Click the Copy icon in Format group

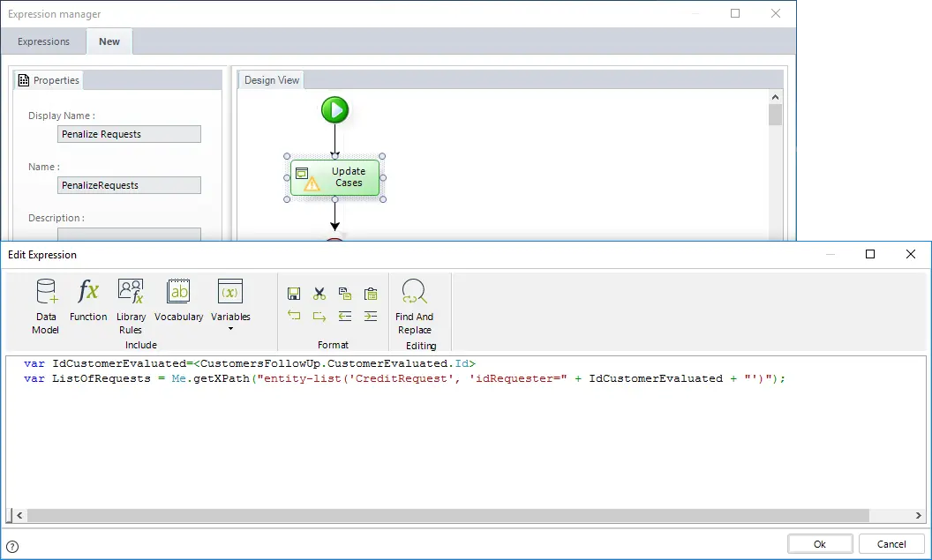pyautogui.click(x=345, y=294)
